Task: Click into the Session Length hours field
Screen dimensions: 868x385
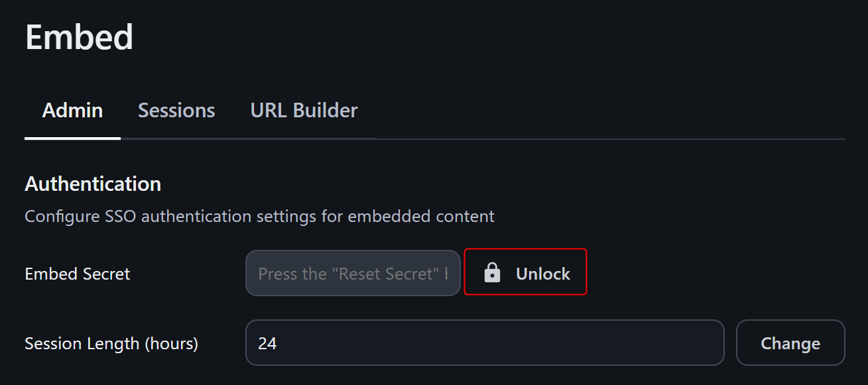Action: 484,343
